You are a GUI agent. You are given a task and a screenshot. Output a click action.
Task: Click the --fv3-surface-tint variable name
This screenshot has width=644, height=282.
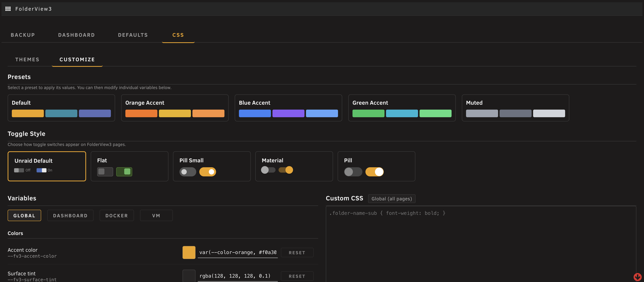[x=32, y=280]
